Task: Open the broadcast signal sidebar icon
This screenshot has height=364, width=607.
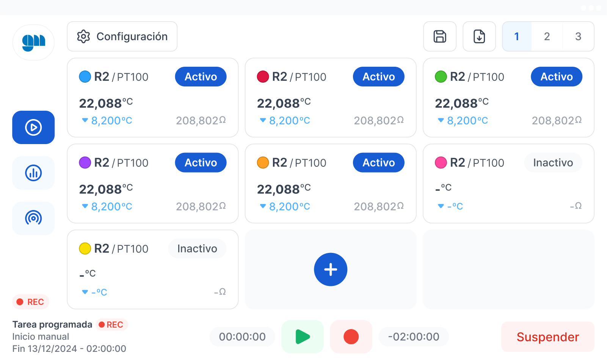Action: tap(33, 218)
